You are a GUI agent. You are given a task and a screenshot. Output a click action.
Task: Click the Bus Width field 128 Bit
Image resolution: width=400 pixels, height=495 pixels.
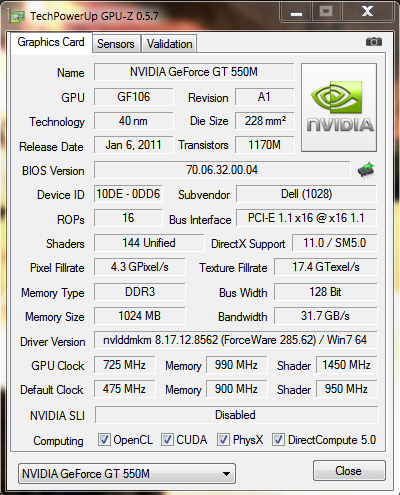pos(326,292)
